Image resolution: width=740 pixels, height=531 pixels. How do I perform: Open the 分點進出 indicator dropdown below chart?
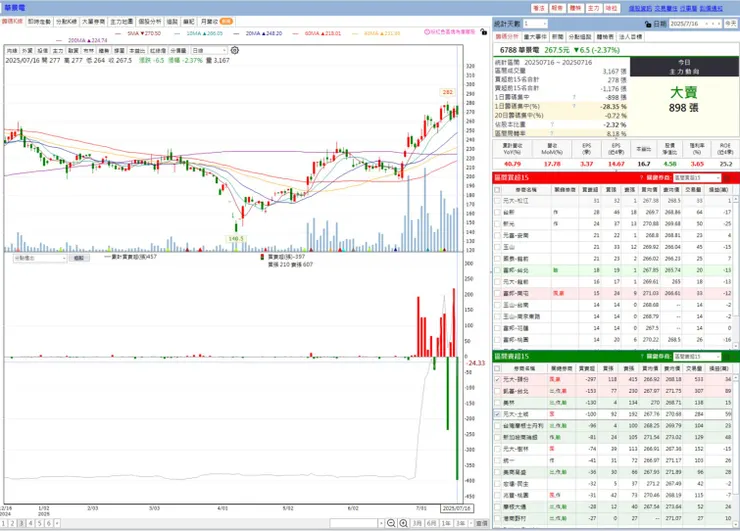40,258
